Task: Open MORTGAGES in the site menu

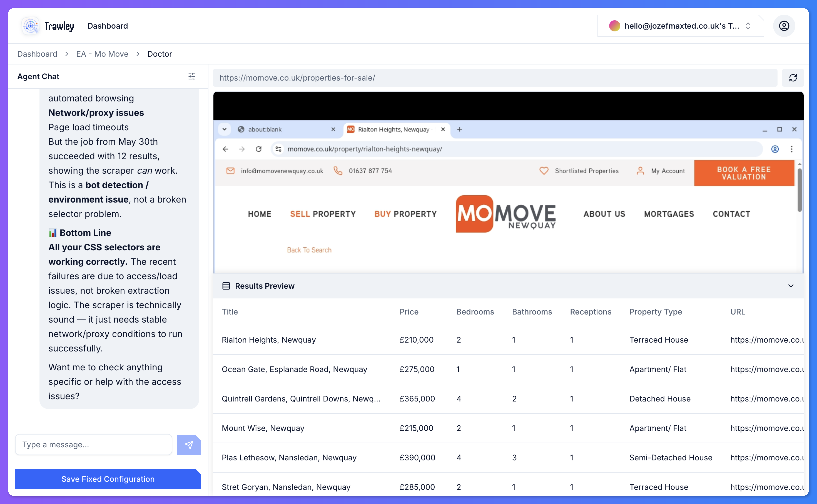Action: tap(669, 214)
